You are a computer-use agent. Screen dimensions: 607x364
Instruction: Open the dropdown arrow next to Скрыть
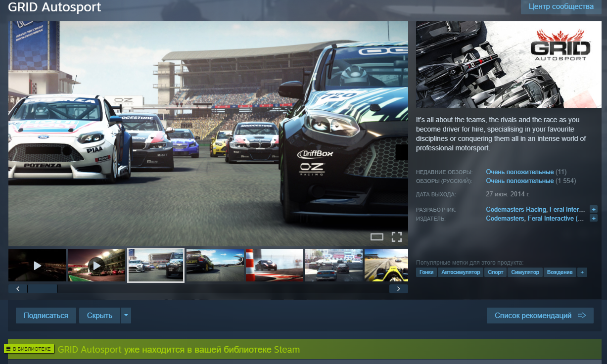pos(126,316)
